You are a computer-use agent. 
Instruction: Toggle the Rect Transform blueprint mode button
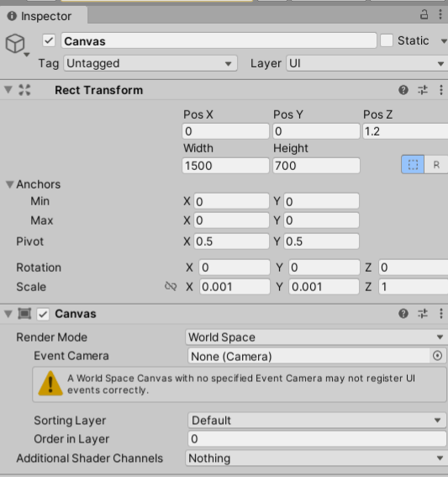[x=413, y=165]
